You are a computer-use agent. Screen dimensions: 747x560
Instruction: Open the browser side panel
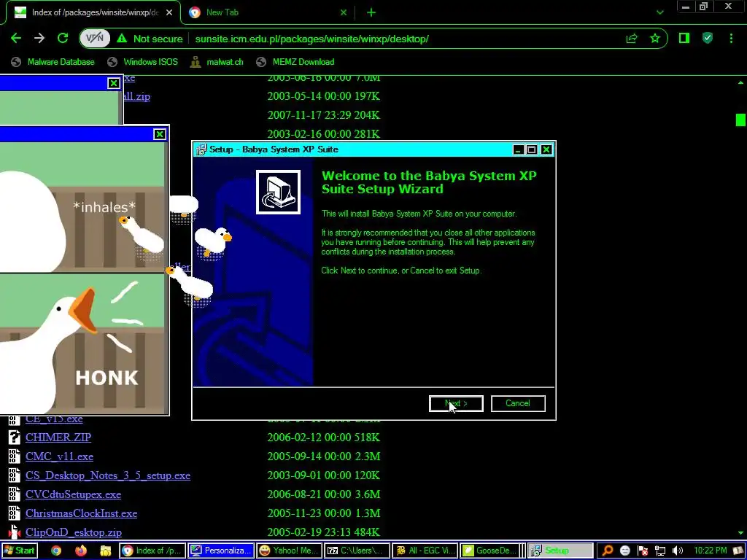684,39
